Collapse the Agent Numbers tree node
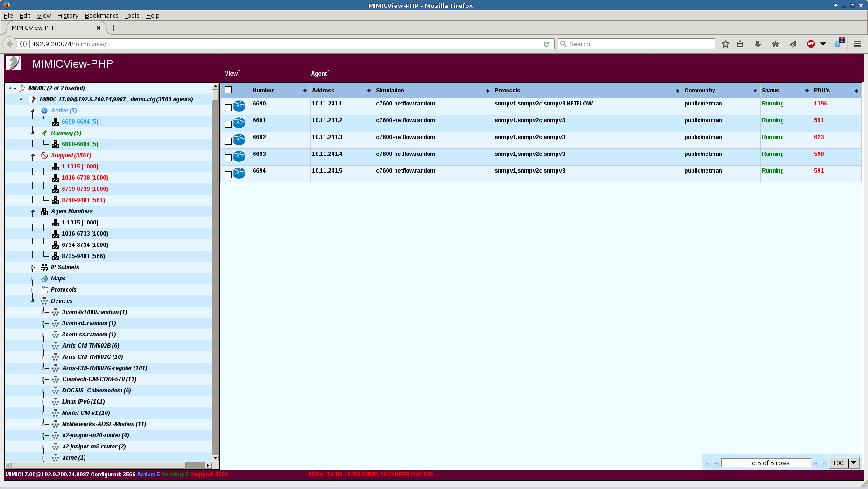868x489 pixels. tap(33, 211)
